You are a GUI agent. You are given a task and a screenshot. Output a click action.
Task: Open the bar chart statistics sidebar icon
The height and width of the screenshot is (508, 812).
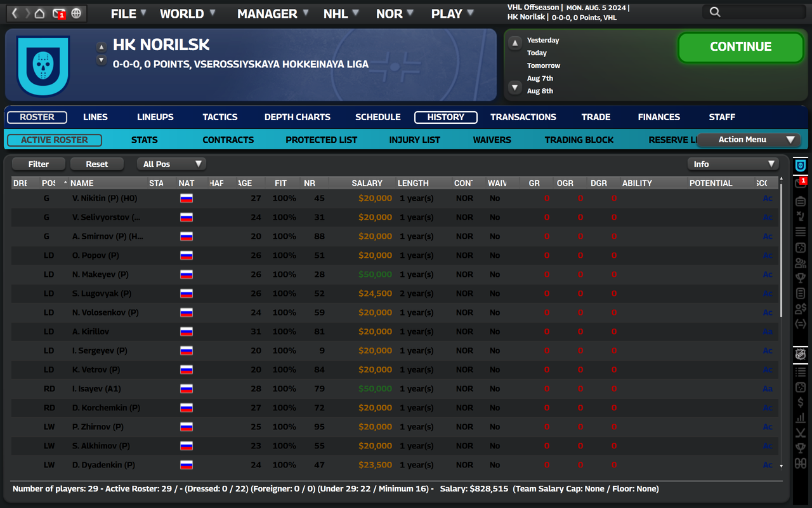(801, 418)
